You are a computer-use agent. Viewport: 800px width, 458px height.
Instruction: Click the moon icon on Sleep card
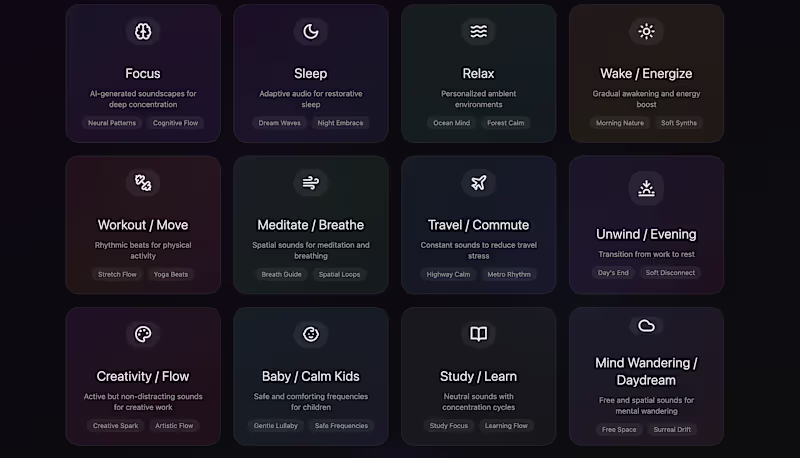311,31
